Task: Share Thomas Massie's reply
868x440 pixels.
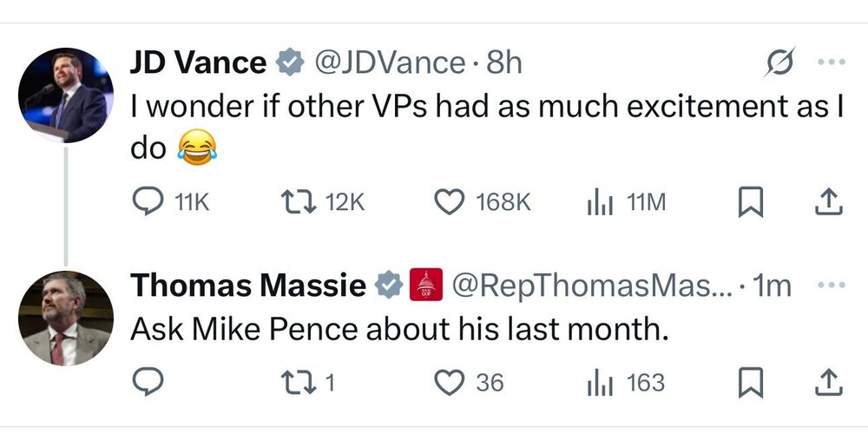Action: click(829, 382)
